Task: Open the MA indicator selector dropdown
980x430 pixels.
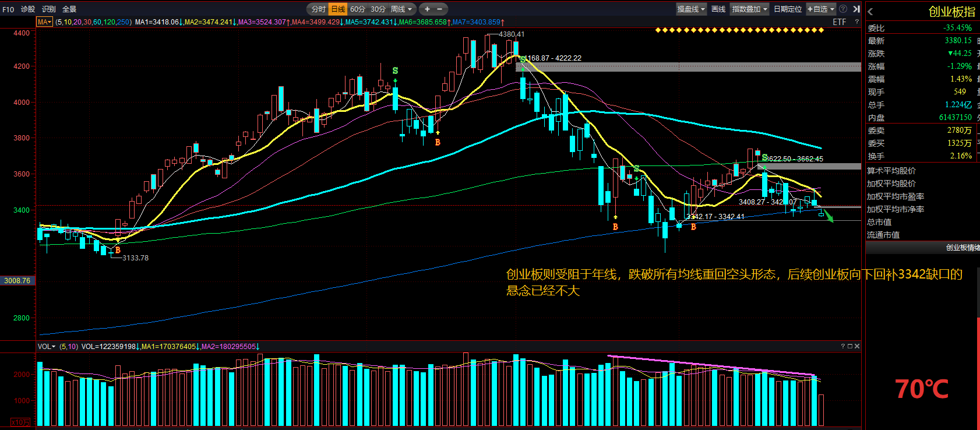Action: pos(45,22)
